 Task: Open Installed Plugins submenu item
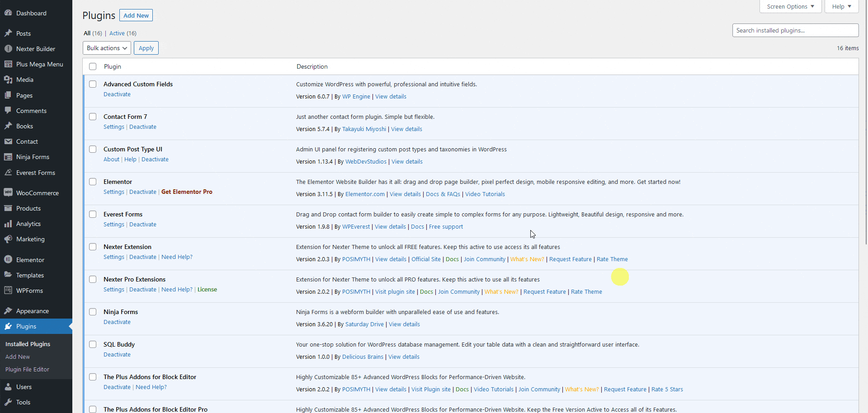[28, 344]
